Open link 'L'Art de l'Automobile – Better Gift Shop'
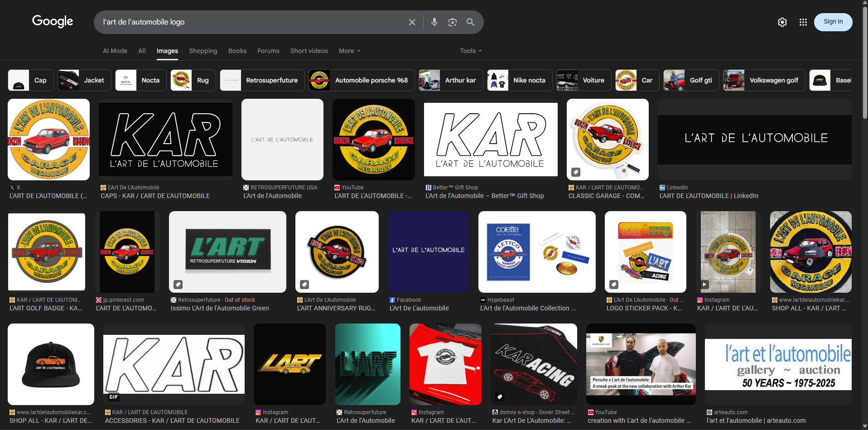The height and width of the screenshot is (430, 868). (x=485, y=196)
